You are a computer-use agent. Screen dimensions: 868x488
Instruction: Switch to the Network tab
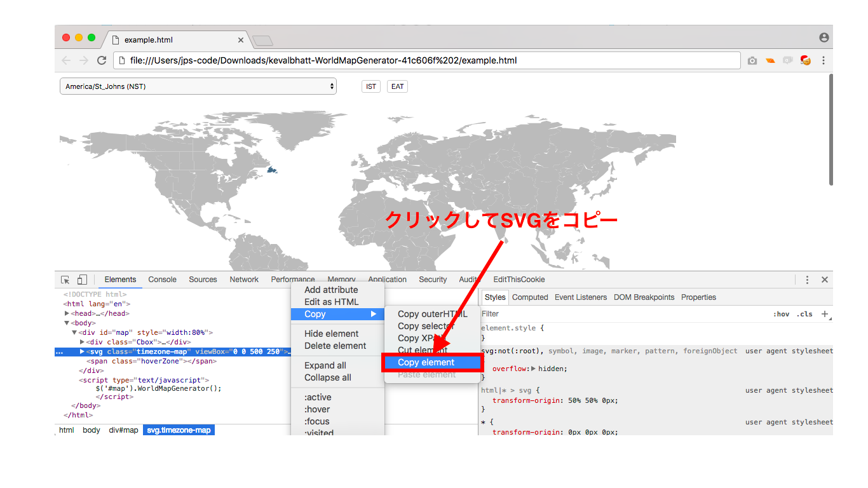[244, 280]
